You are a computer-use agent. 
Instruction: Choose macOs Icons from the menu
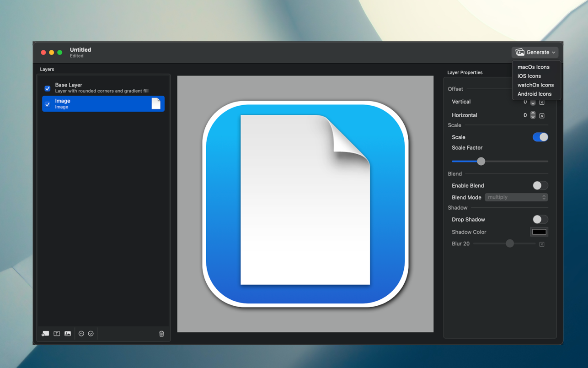tap(533, 67)
